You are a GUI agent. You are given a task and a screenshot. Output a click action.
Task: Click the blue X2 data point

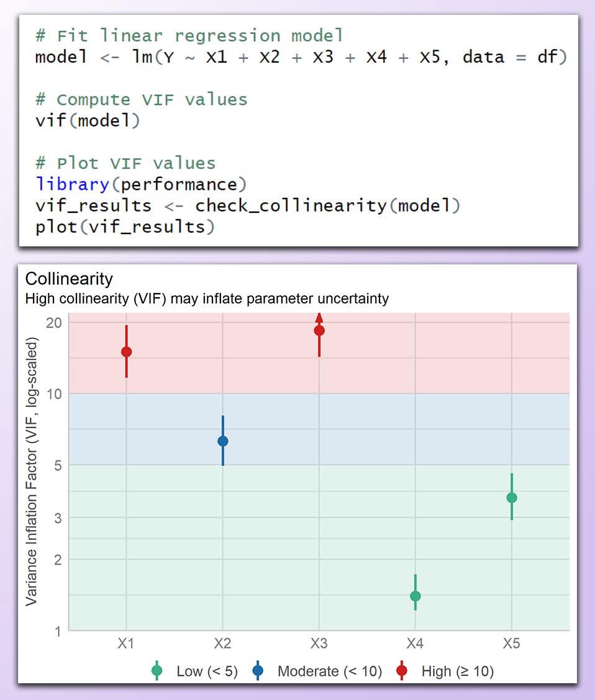pos(223,441)
